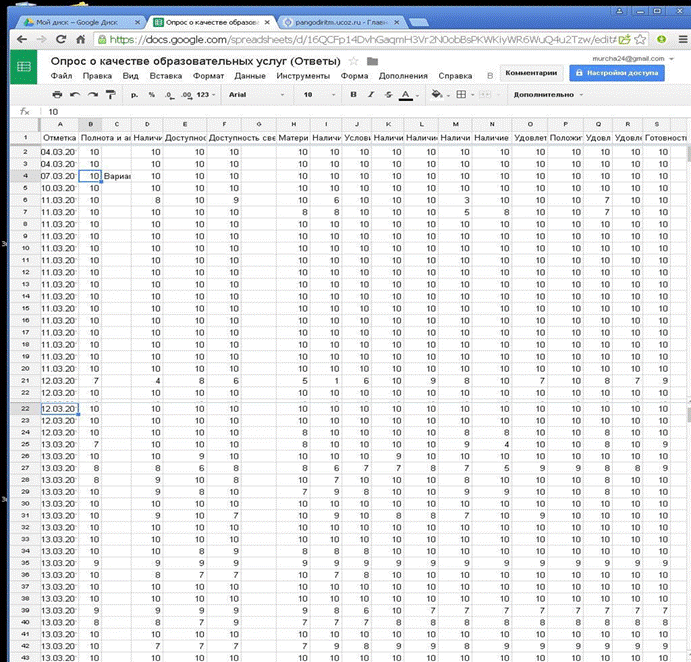Click the browser address bar URL

[x=362, y=40]
